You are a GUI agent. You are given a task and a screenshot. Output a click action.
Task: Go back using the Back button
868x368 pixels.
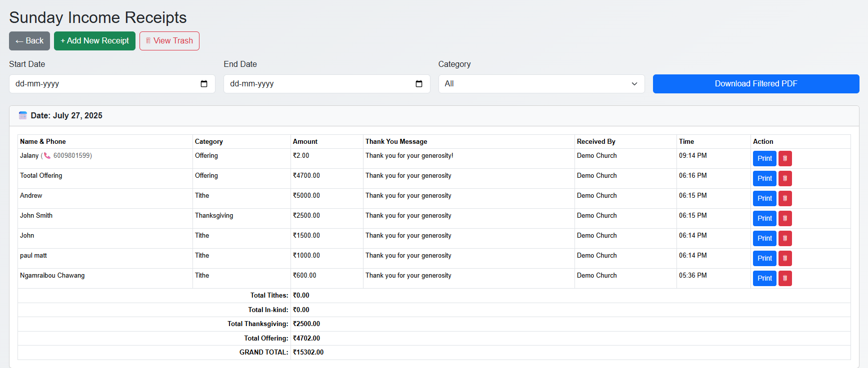29,41
